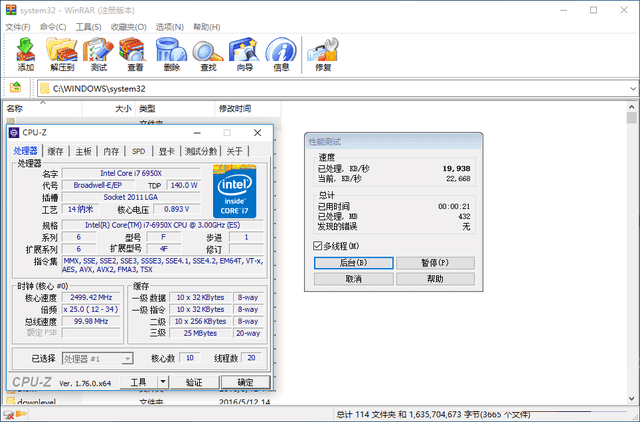The image size is (640, 422).
Task: Click the 99.98 MHz bus speed value
Action: 91,321
